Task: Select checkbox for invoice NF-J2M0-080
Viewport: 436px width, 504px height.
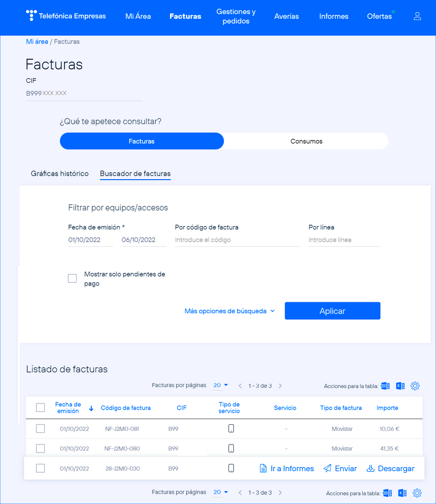Action: [x=41, y=449]
